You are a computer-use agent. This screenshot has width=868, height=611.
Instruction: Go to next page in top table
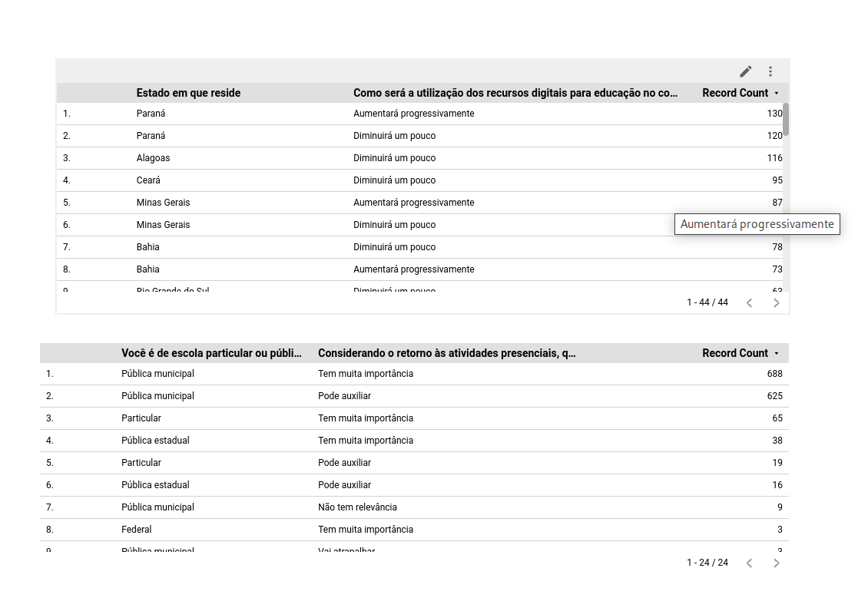coord(776,302)
